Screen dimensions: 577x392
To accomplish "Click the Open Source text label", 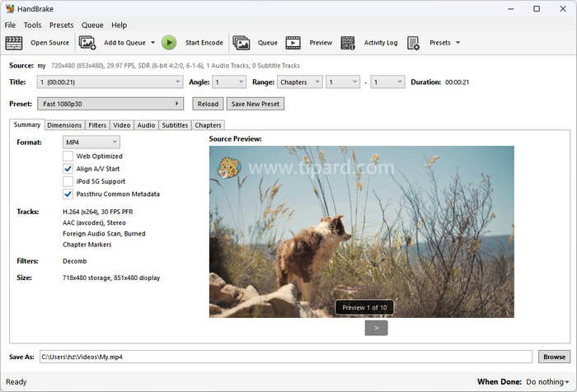I will (49, 43).
